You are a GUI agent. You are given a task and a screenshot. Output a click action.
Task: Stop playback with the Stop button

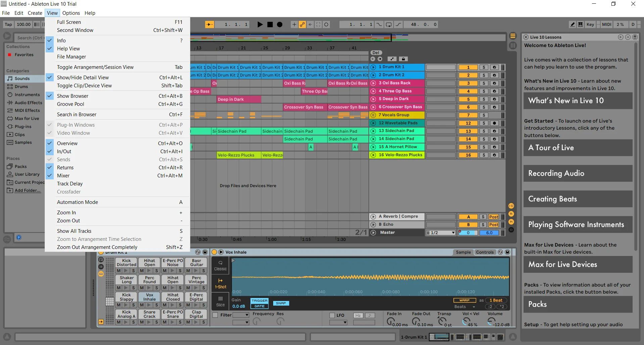[x=270, y=25]
